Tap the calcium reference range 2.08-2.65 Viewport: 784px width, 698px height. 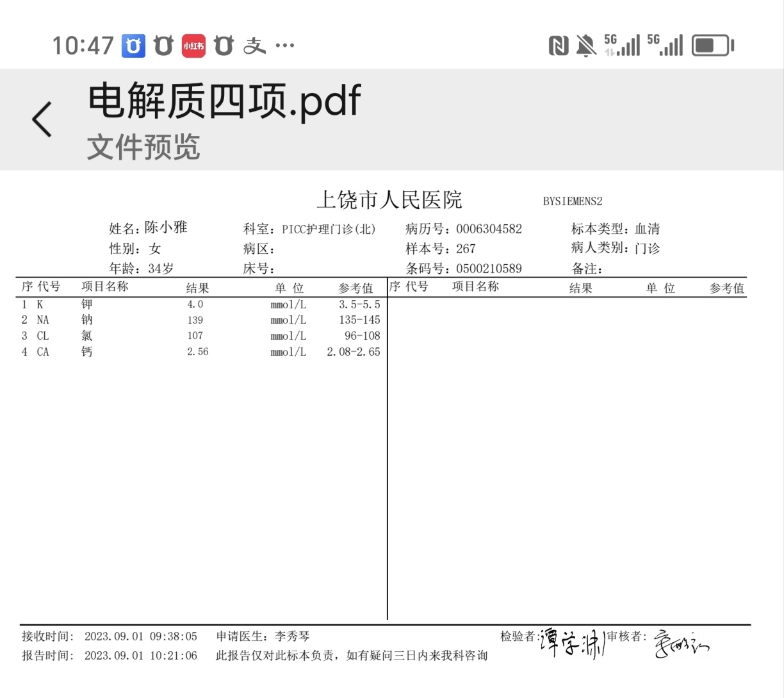click(354, 351)
